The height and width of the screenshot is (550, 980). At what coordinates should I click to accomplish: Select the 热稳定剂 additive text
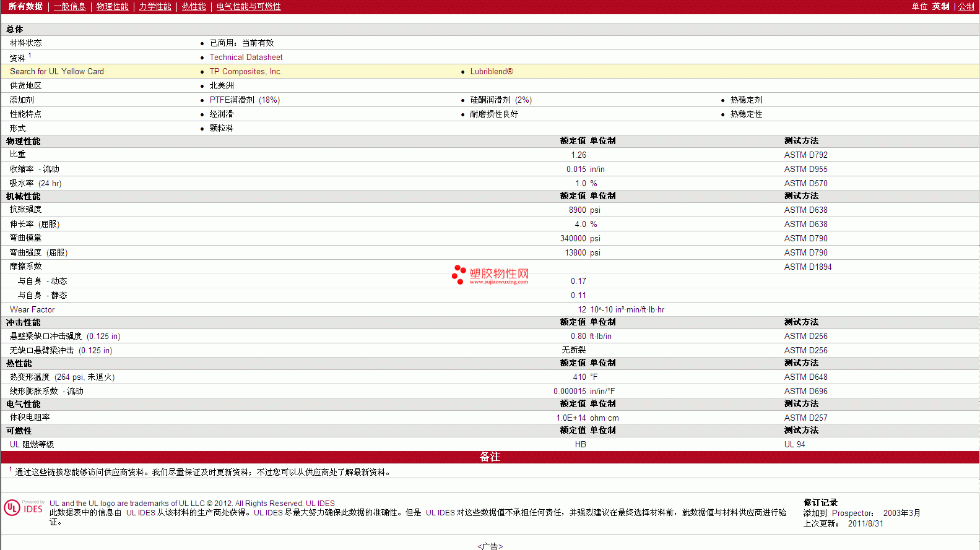click(x=746, y=100)
